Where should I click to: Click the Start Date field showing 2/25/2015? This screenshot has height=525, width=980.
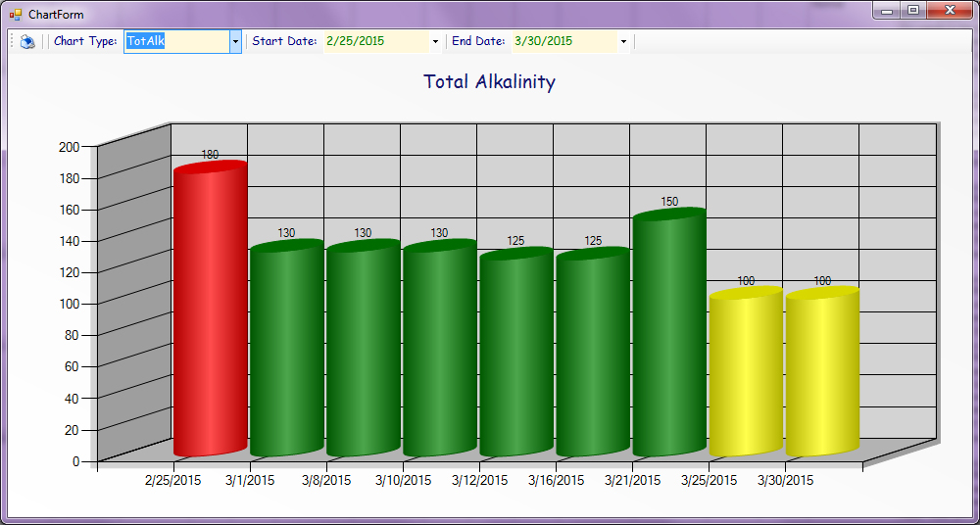pyautogui.click(x=376, y=42)
